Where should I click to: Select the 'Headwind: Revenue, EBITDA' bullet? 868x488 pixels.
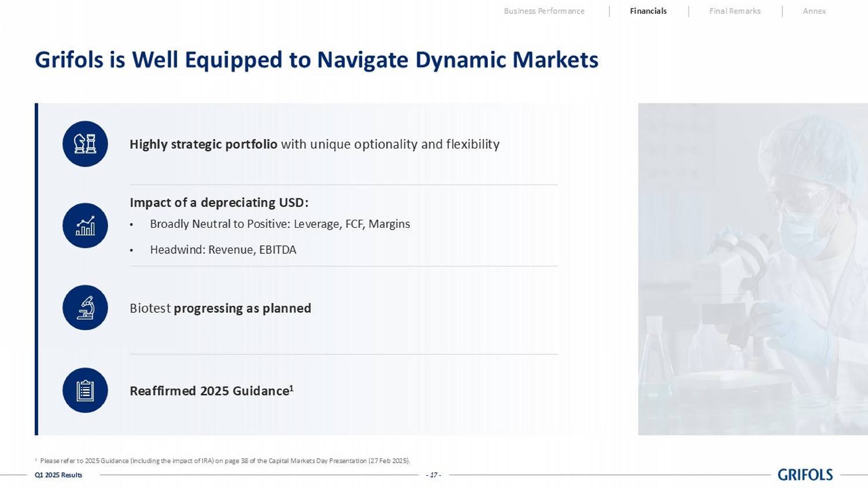[x=223, y=250]
